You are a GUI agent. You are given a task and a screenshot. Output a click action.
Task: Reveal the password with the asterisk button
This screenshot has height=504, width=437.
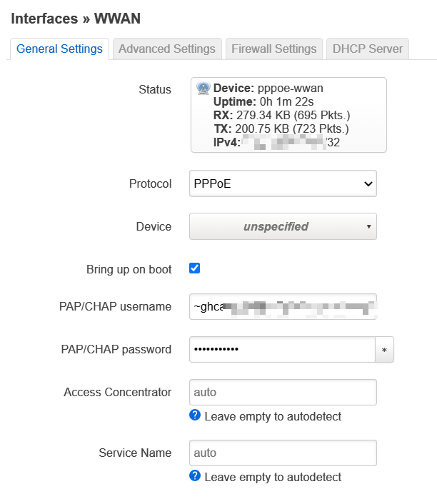384,350
